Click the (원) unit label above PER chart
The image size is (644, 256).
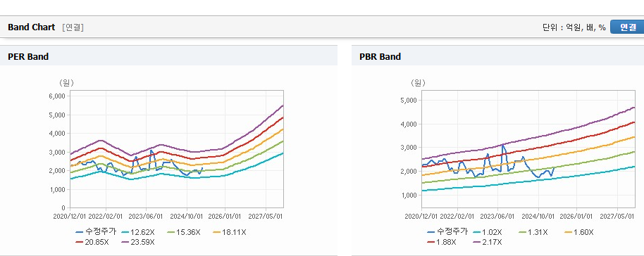[x=66, y=83]
